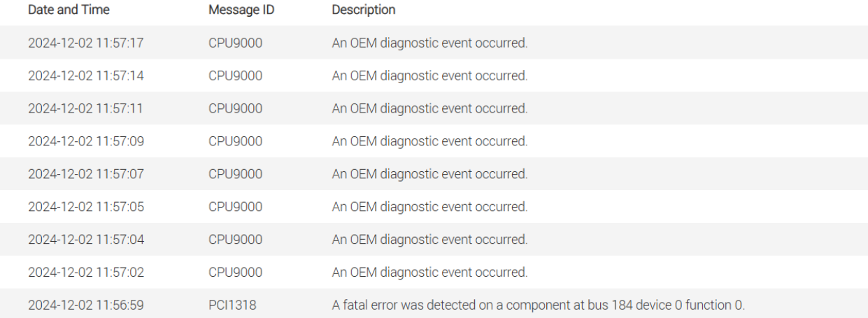Image resolution: width=868 pixels, height=318 pixels.
Task: Select the 11:57:17 timestamp cell
Action: (x=86, y=43)
